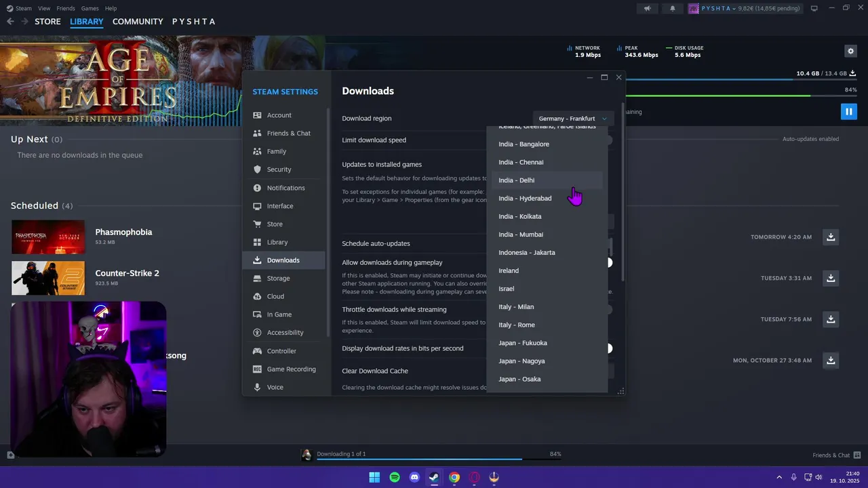Open the Interface settings section
This screenshot has width=868, height=488.
click(283, 206)
